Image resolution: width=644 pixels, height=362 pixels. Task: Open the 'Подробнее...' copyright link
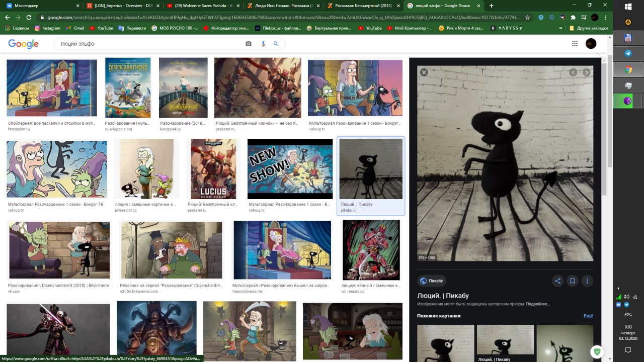click(538, 304)
